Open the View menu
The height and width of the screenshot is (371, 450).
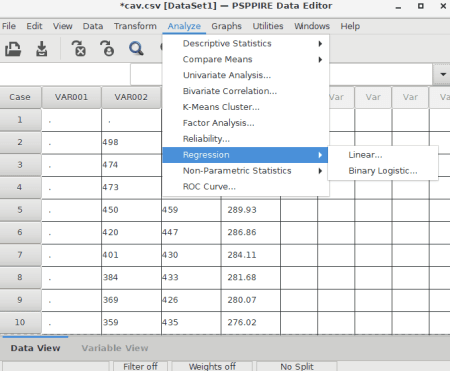tap(63, 26)
